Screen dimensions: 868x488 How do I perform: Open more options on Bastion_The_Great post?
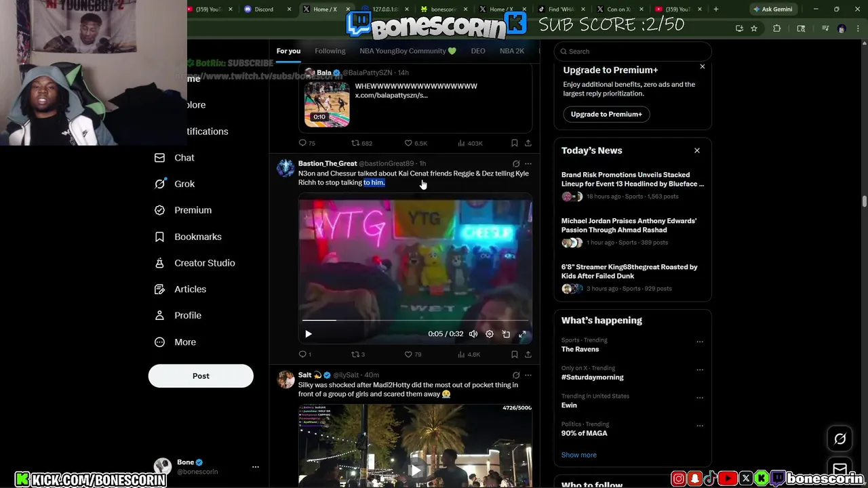pos(528,163)
